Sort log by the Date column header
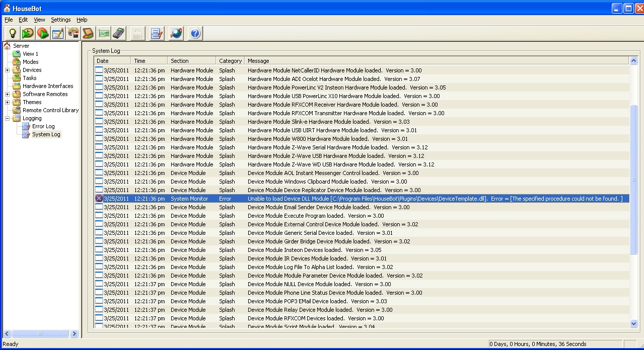The width and height of the screenshot is (644, 350). 112,61
